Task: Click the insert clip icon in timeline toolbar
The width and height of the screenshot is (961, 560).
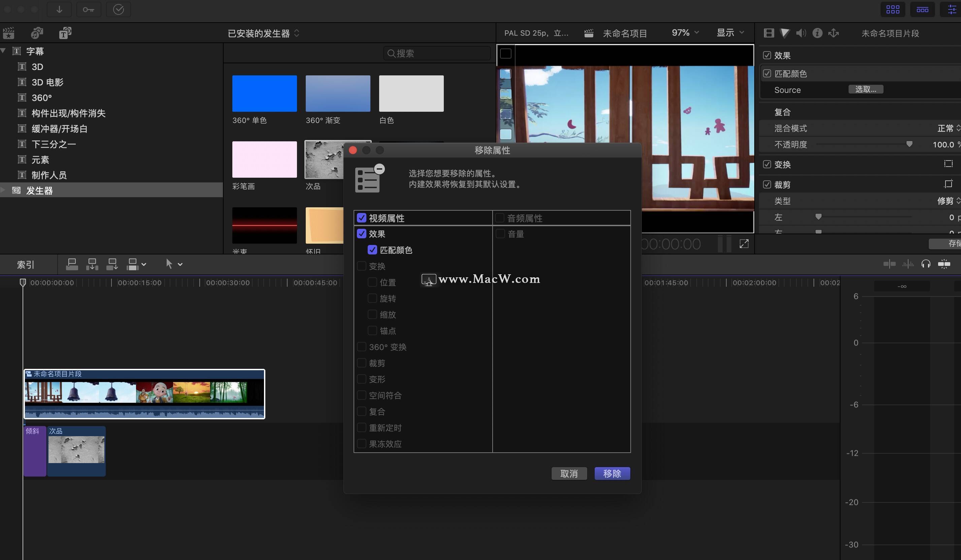Action: point(92,264)
